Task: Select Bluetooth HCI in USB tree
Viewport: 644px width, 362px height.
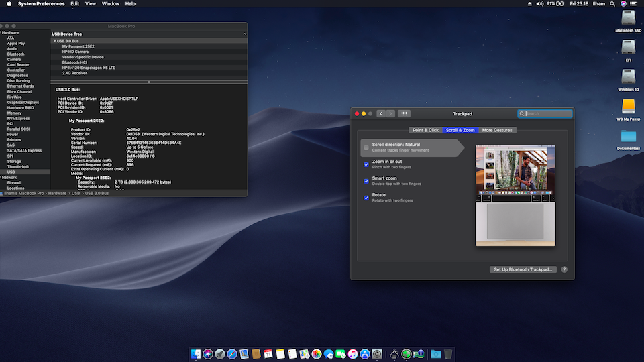Action: pyautogui.click(x=74, y=62)
